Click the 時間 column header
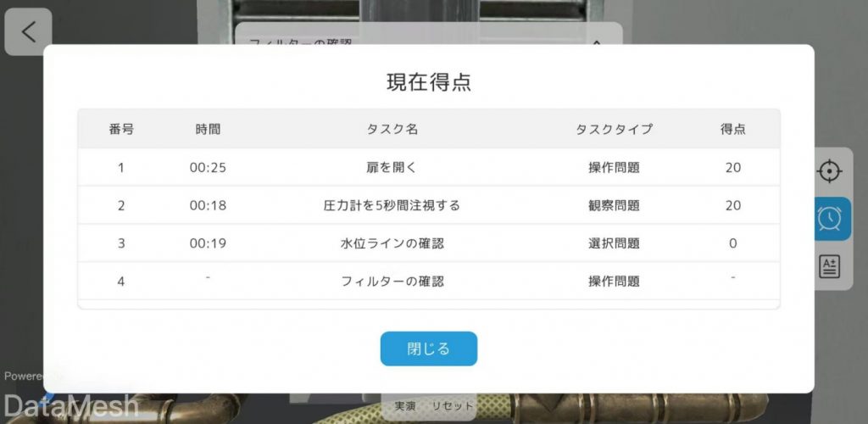 point(208,130)
